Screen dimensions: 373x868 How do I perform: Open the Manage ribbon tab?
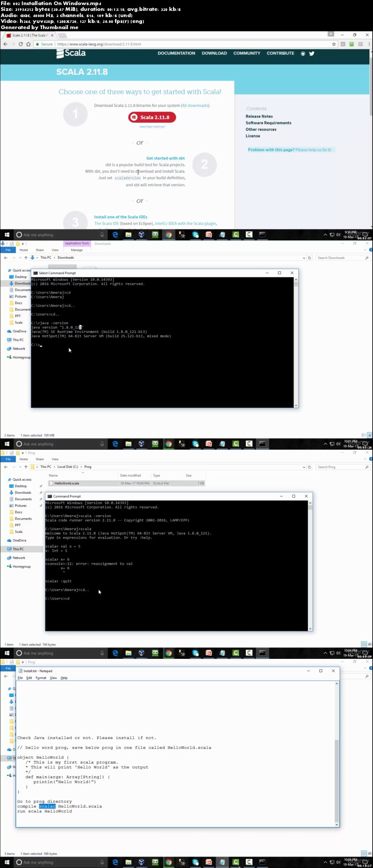point(76,250)
